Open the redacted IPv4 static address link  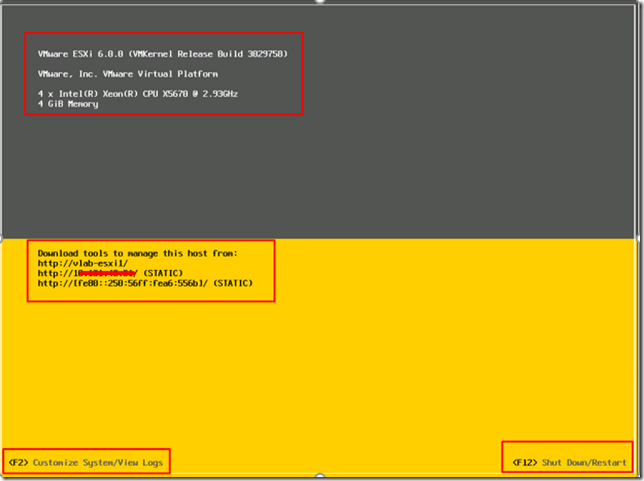pyautogui.click(x=110, y=273)
